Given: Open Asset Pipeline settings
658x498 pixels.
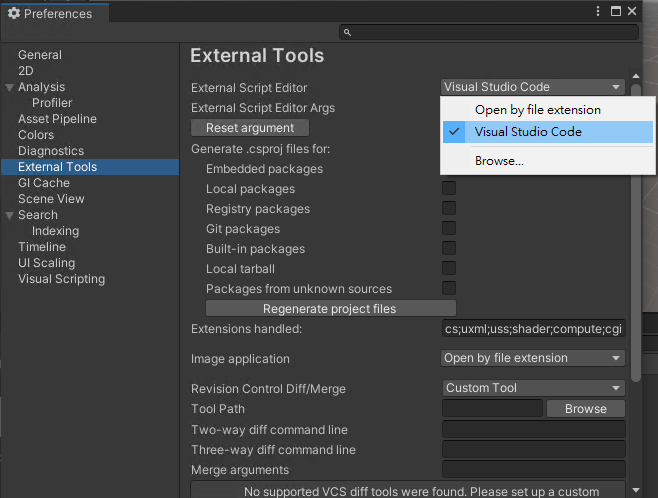Looking at the screenshot, I should [57, 119].
